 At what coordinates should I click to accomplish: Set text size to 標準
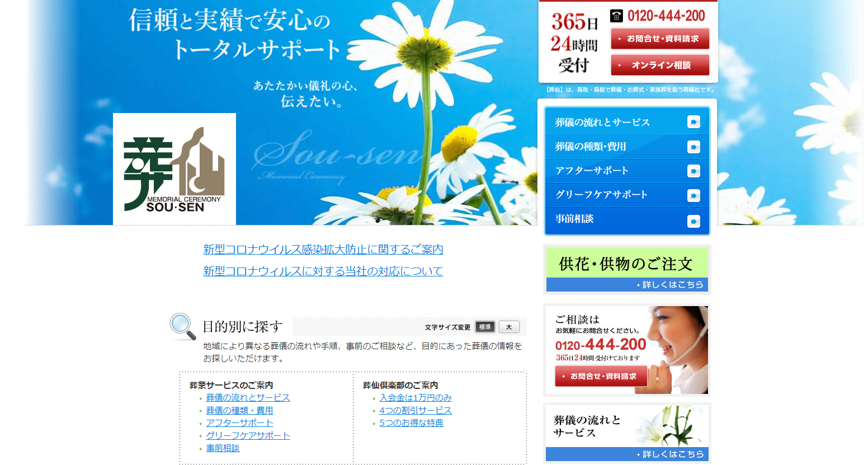point(485,327)
